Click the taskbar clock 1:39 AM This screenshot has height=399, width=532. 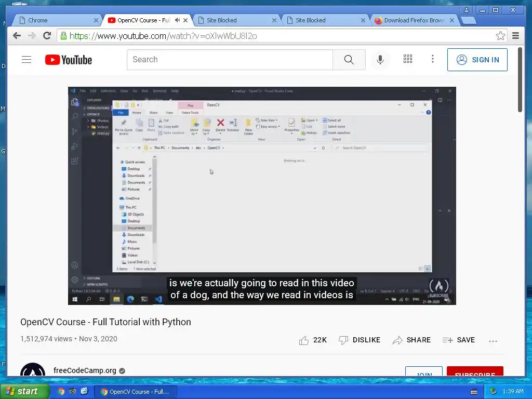point(513,391)
